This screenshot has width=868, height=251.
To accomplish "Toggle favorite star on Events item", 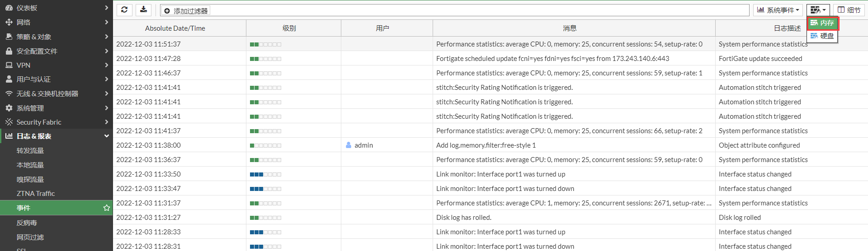I will (107, 208).
